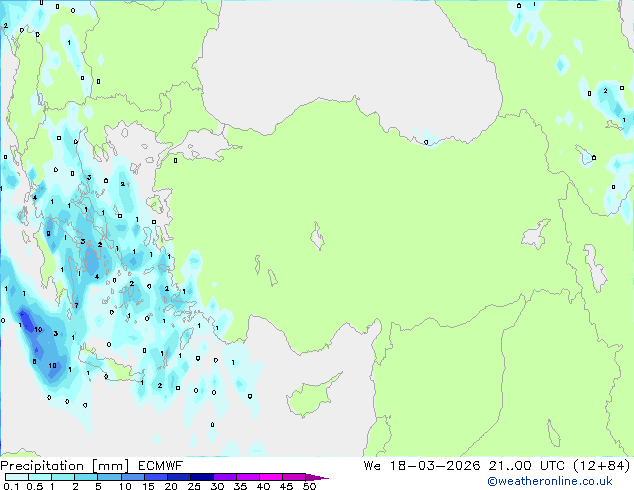The width and height of the screenshot is (634, 490).
Task: Click the 'Precipitation [mm]' title text
Action: click(65, 466)
